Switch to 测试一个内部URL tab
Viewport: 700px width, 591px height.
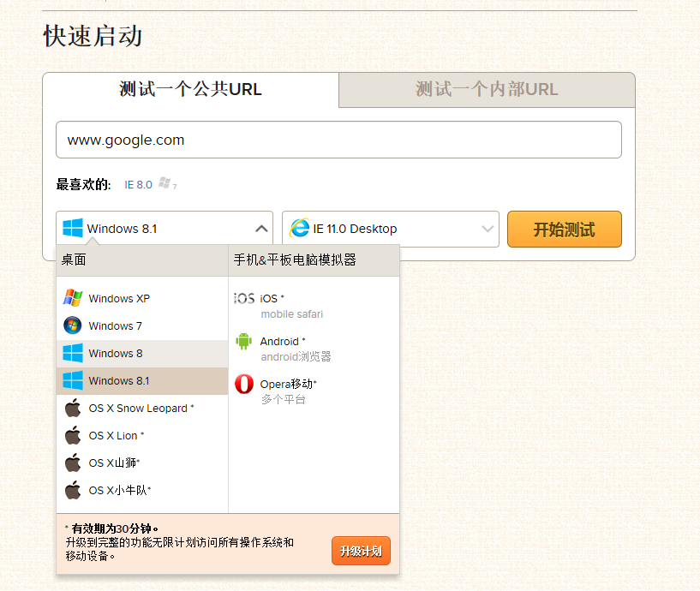click(x=487, y=89)
